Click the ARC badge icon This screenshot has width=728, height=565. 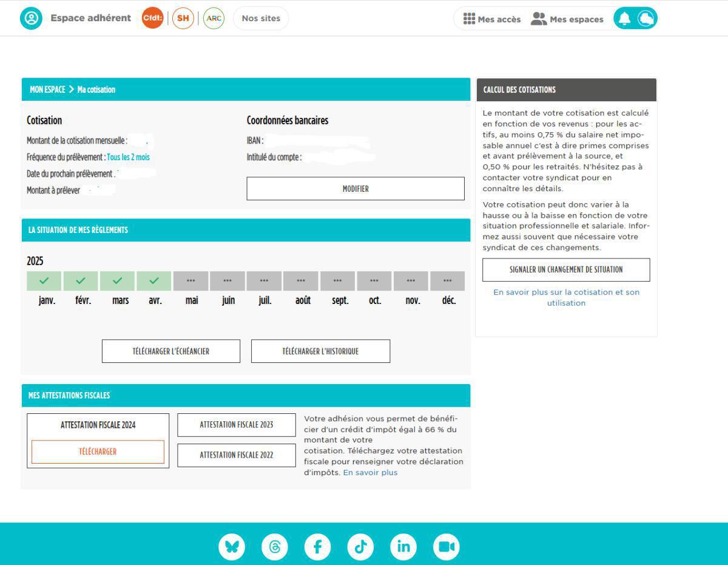point(213,19)
